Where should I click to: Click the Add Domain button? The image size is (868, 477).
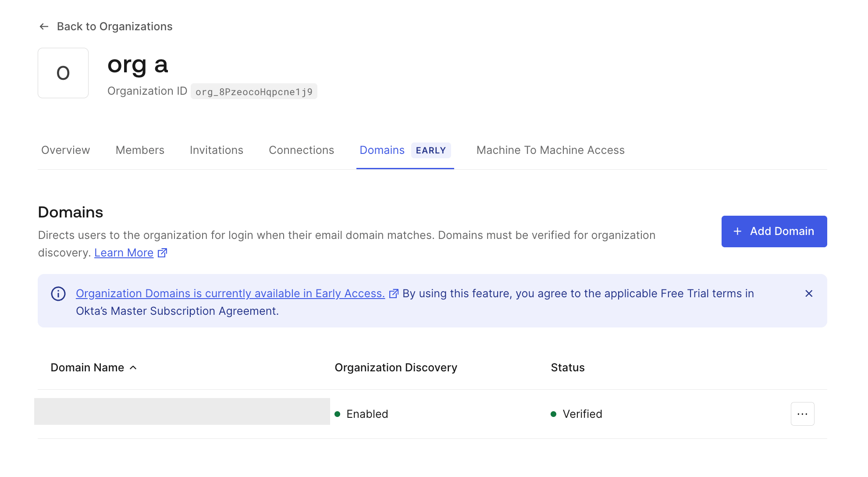pos(774,231)
